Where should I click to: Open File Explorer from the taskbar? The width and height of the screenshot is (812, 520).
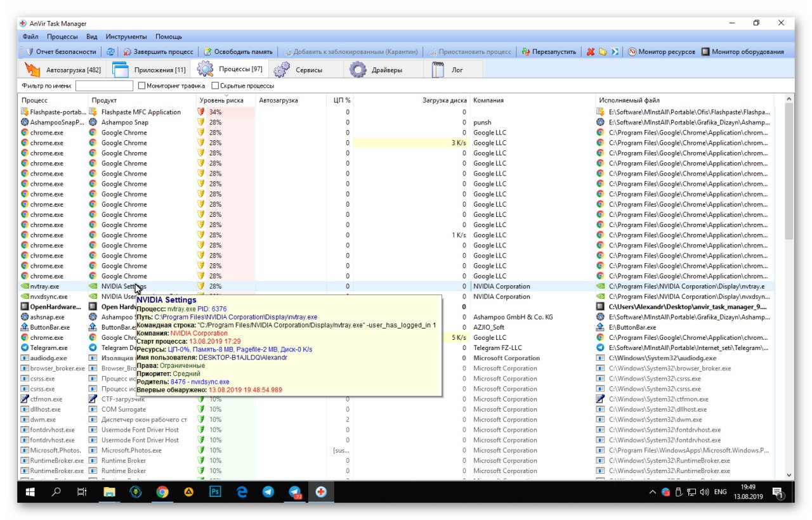[109, 491]
